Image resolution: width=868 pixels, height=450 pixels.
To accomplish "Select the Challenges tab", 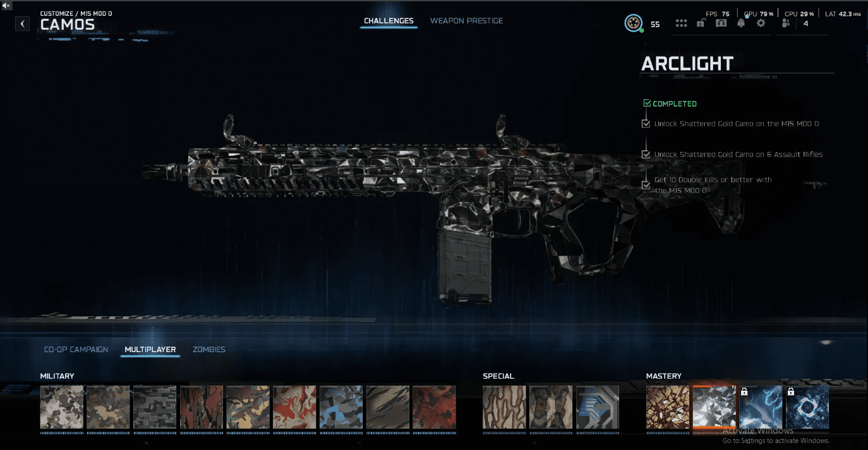I will tap(389, 21).
